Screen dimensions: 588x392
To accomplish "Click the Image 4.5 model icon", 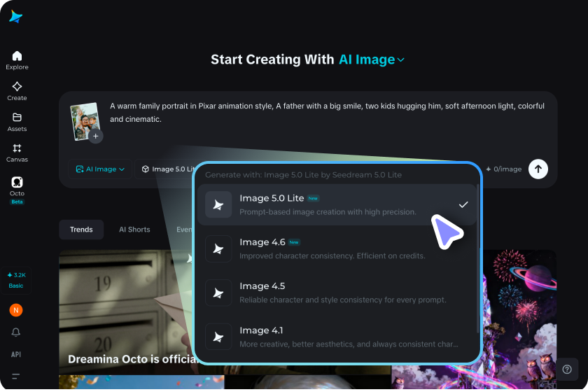I will click(218, 293).
